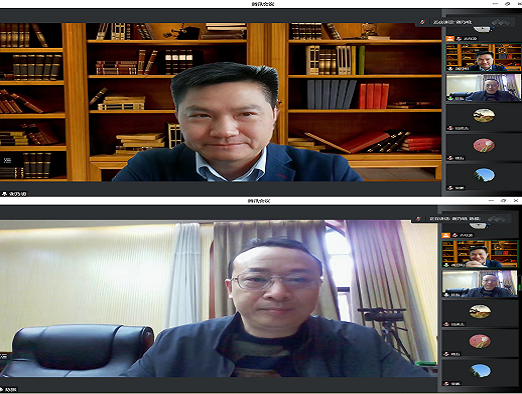Click the blue sky avatar participant in bottom window
Viewport: 522px width, 394px height.
coord(480,371)
